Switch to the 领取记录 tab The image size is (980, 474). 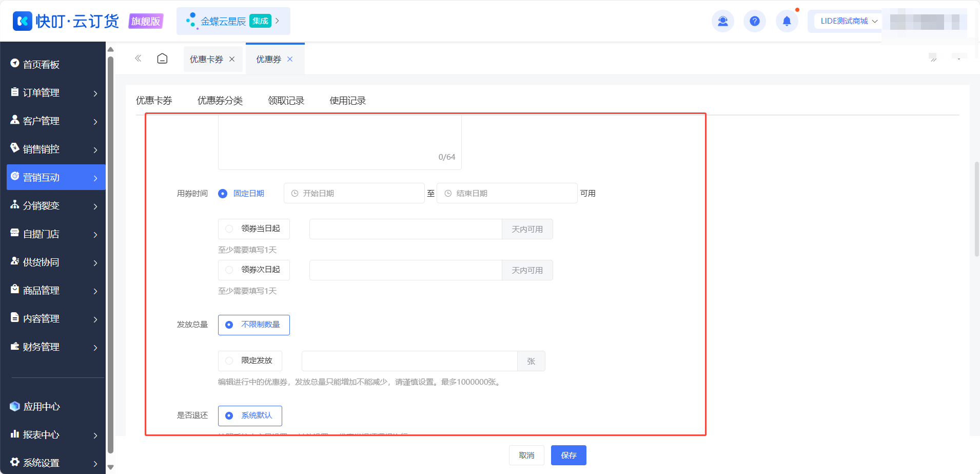point(286,101)
